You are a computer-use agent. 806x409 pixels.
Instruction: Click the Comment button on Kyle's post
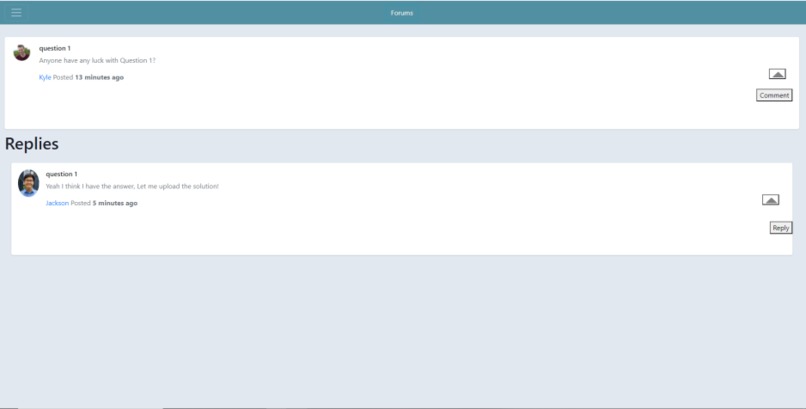tap(774, 95)
